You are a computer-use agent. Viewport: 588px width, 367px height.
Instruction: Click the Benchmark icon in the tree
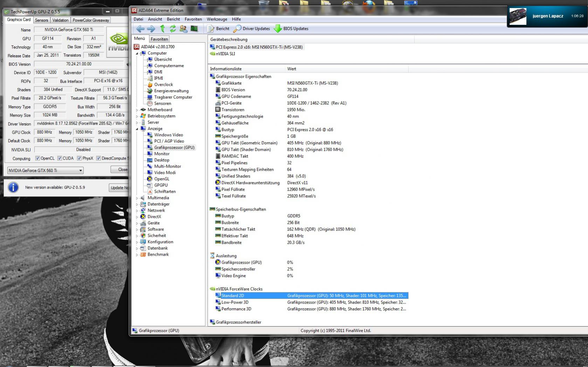pos(143,255)
